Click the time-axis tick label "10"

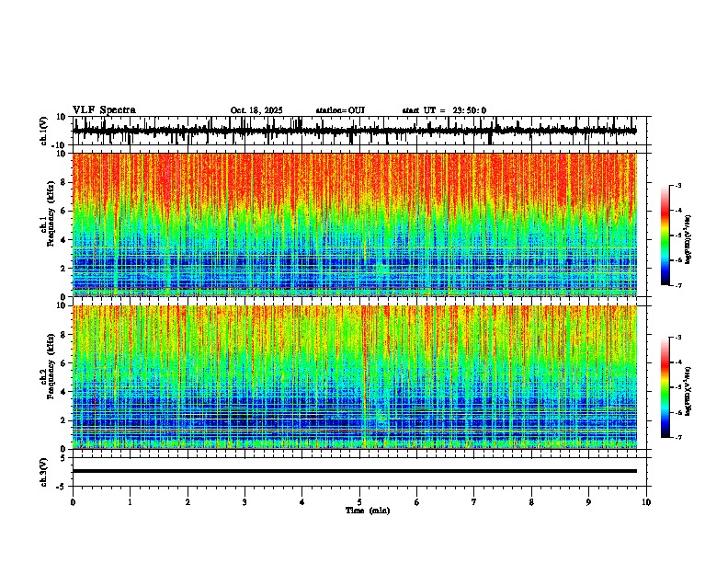pos(646,502)
